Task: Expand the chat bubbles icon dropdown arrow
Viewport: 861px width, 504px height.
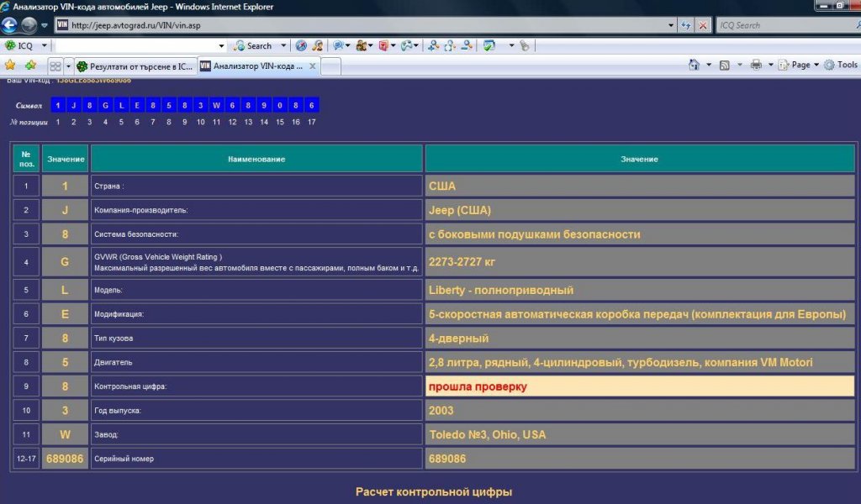Action: pos(347,45)
